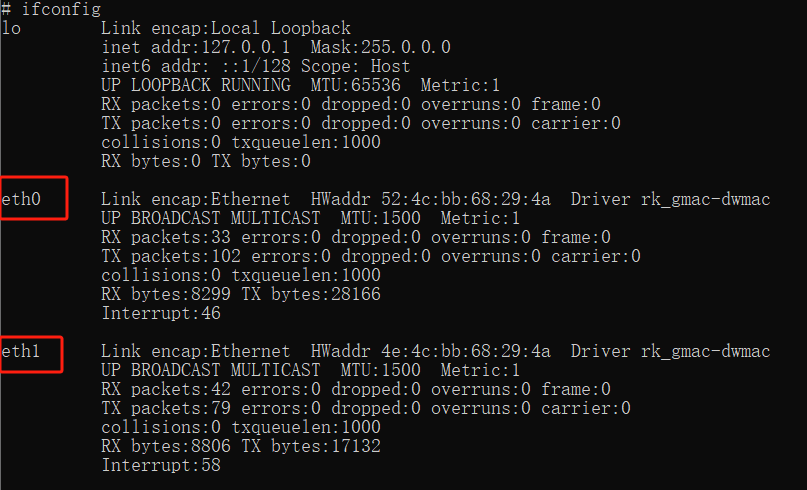The width and height of the screenshot is (807, 490).
Task: Click eth1 TX bytes:17132 value
Action: coord(311,446)
